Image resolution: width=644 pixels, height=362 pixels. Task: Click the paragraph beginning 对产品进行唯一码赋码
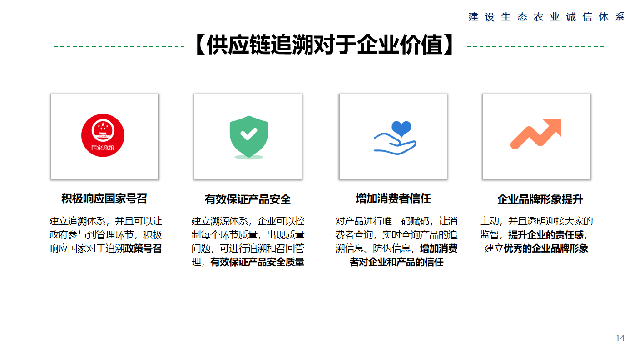tap(396, 242)
